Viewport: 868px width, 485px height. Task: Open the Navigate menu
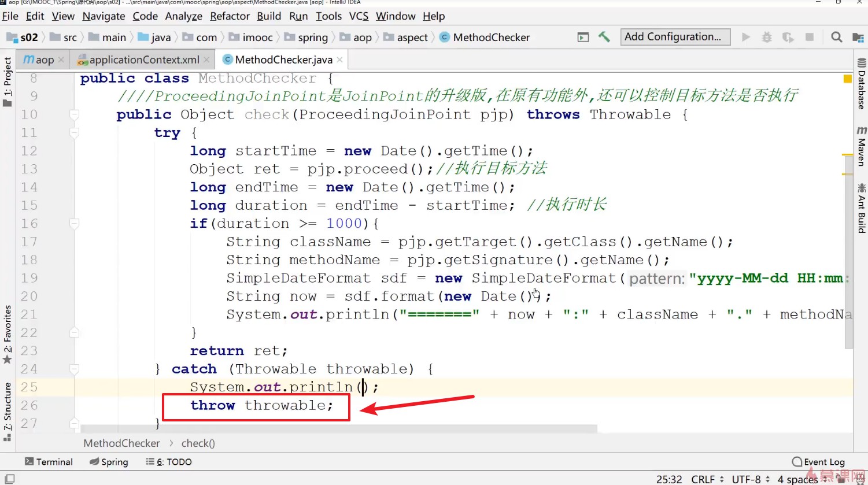[104, 16]
